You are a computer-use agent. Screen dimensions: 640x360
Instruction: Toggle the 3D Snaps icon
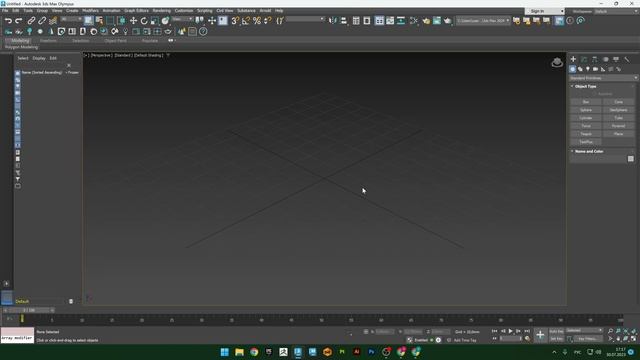tap(235, 20)
